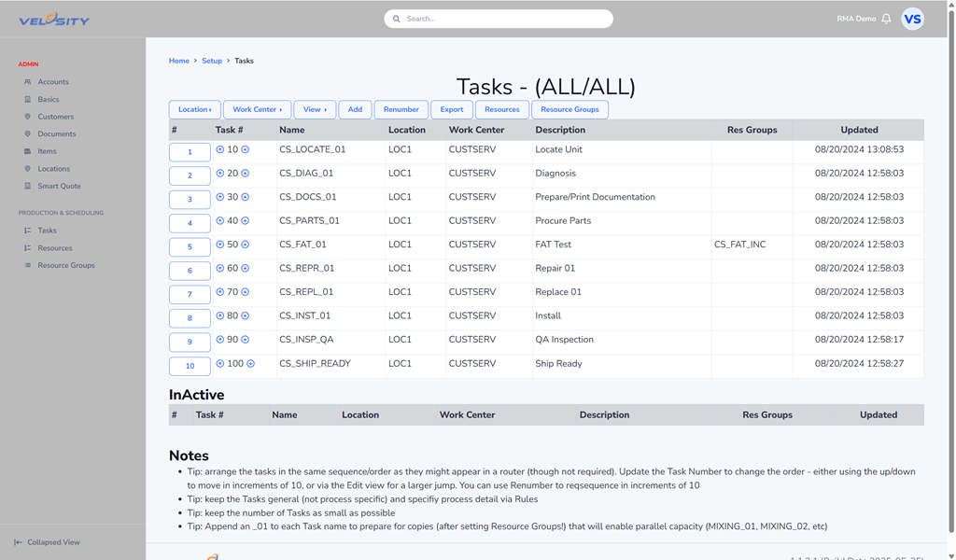Click the circle icon before task number 80

click(220, 315)
